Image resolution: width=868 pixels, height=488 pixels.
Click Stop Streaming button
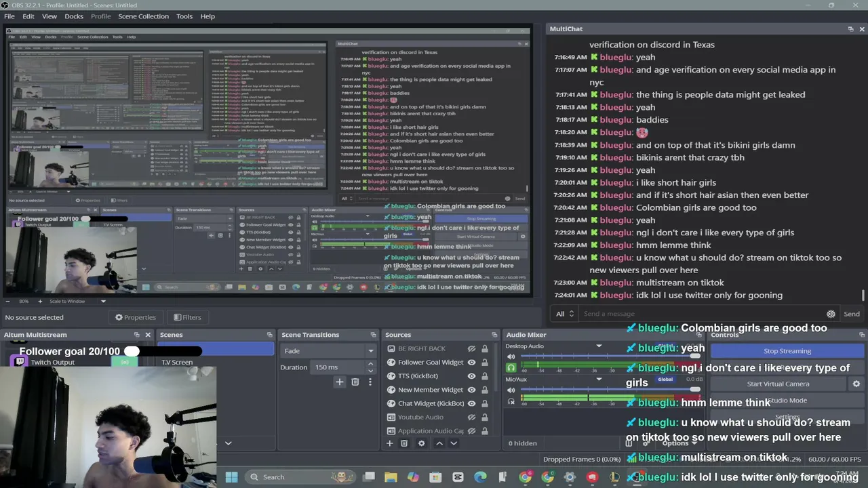coord(787,351)
